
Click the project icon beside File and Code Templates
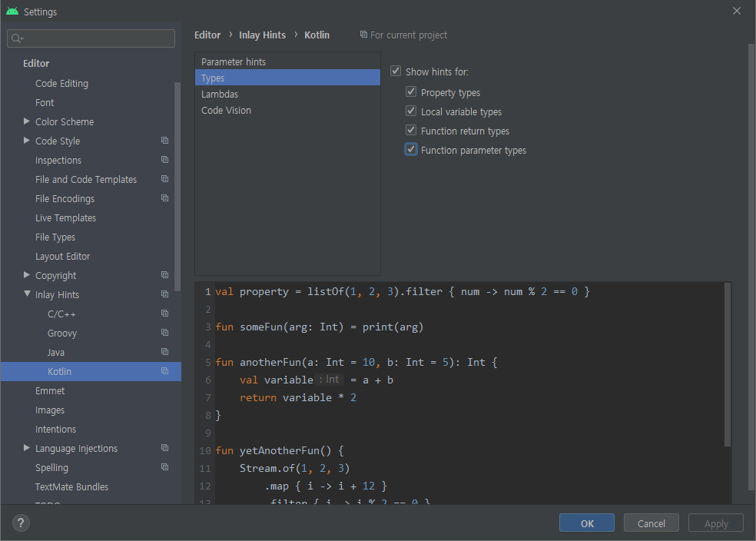164,179
